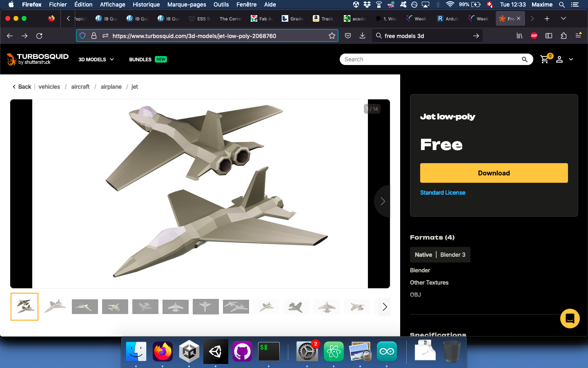
Task: Switch to the ESS browser tab
Action: pyautogui.click(x=199, y=18)
